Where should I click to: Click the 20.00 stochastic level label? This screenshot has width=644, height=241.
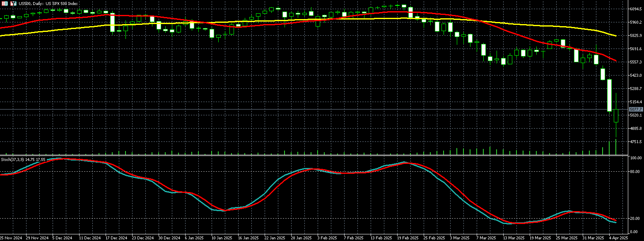635,218
